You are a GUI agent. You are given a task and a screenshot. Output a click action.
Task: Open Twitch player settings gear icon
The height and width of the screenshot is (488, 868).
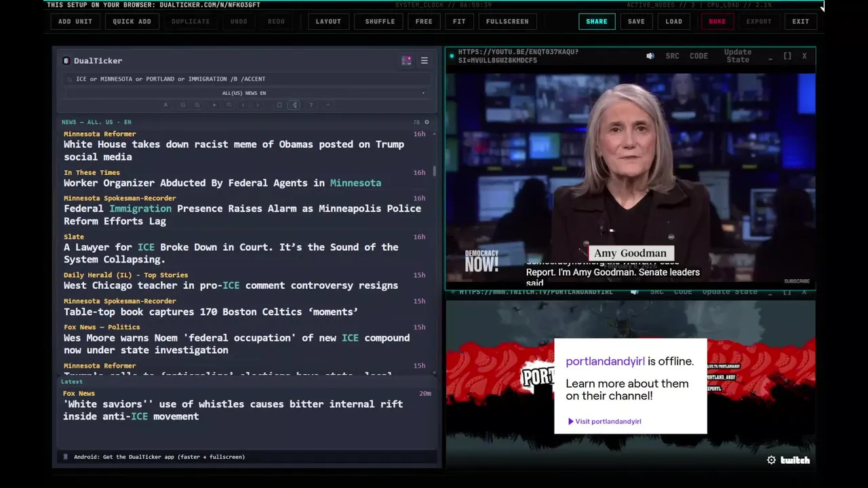771,460
